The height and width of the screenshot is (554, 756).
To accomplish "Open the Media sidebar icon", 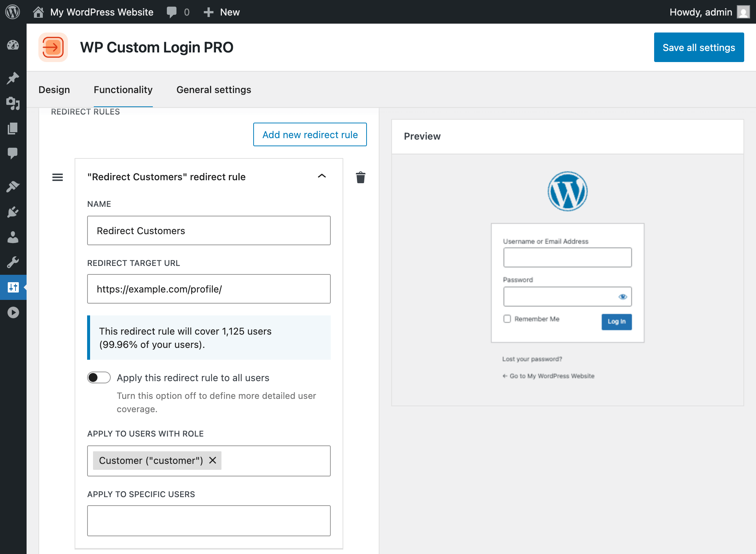I will point(13,103).
